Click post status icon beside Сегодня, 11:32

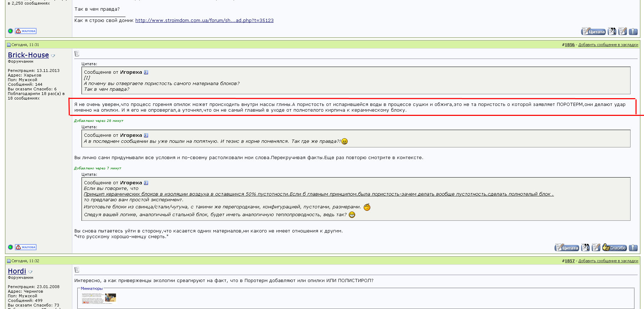[x=9, y=261]
